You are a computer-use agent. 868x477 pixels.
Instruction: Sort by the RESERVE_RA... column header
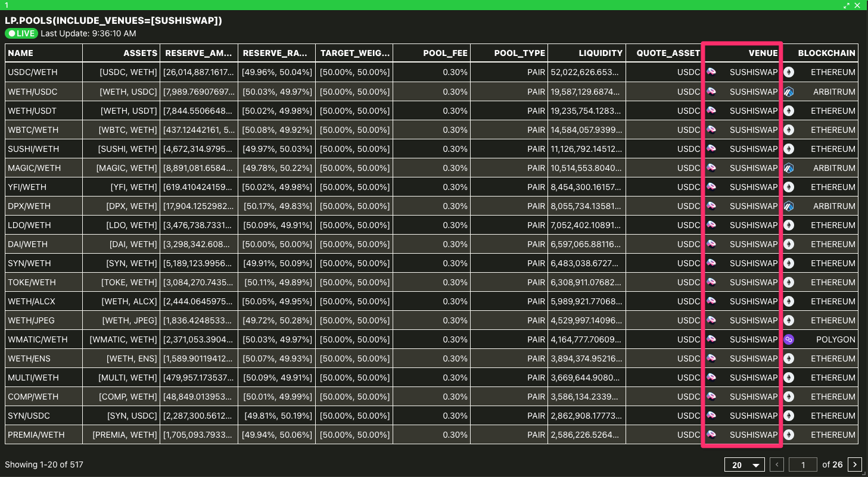[x=276, y=53]
